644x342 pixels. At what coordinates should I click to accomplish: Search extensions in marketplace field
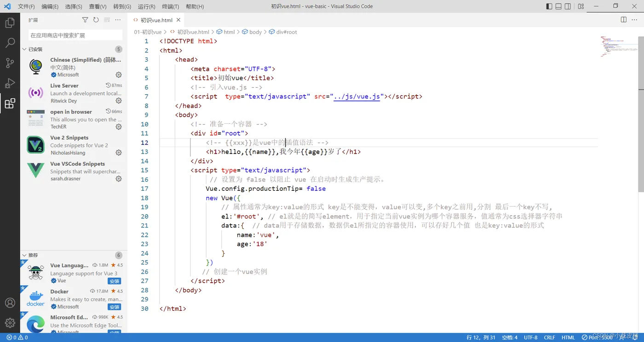[x=75, y=35]
